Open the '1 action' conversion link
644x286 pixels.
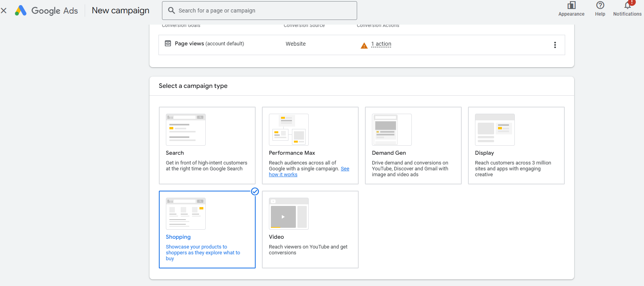tap(381, 44)
